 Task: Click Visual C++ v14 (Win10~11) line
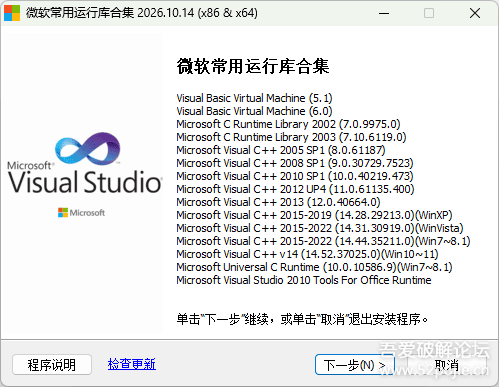pos(307,254)
